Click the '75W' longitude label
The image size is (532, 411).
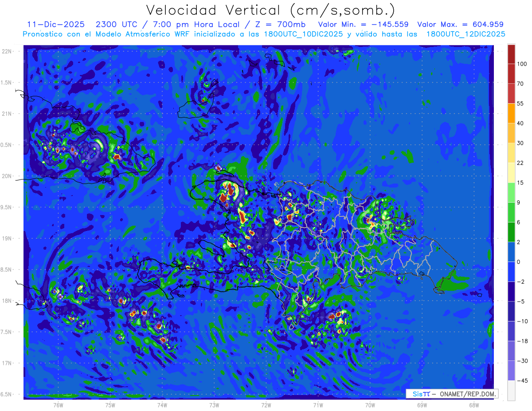tap(110, 405)
